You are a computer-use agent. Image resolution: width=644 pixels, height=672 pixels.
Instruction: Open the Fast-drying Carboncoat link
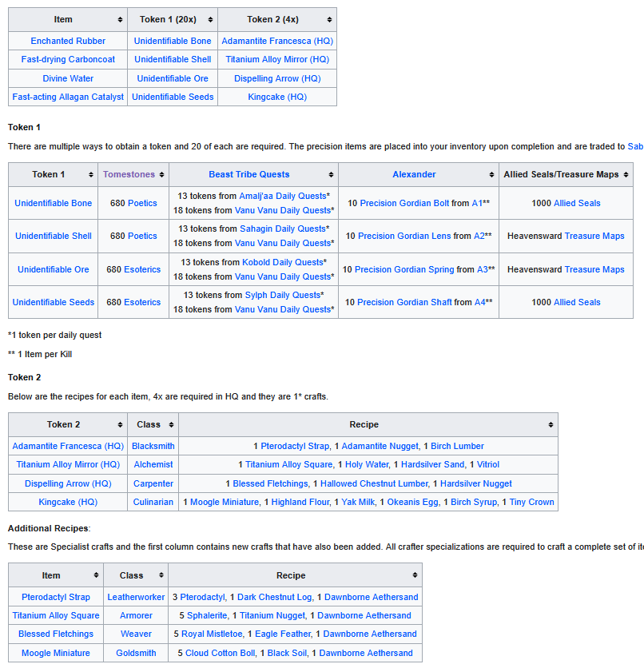click(68, 60)
